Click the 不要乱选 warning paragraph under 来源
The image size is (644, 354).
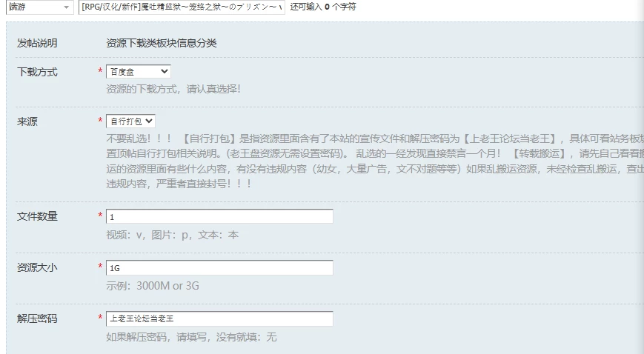coord(375,161)
